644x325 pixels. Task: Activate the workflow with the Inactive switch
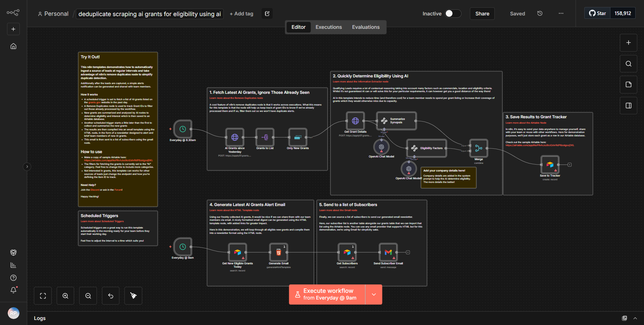(x=452, y=14)
